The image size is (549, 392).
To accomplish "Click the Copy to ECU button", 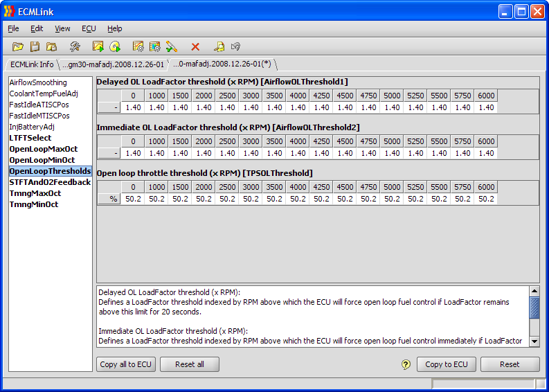I will tap(447, 364).
